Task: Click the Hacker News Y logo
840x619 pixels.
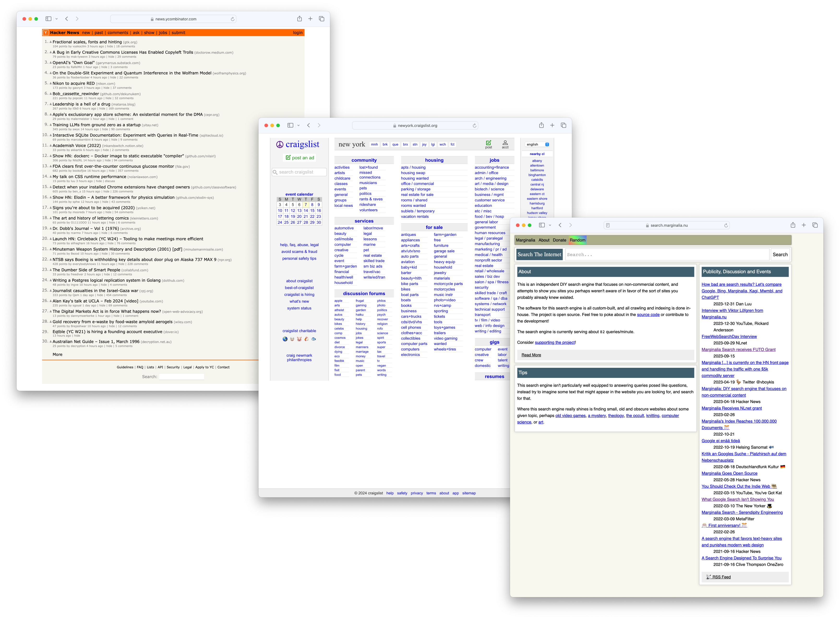Action: (x=45, y=33)
